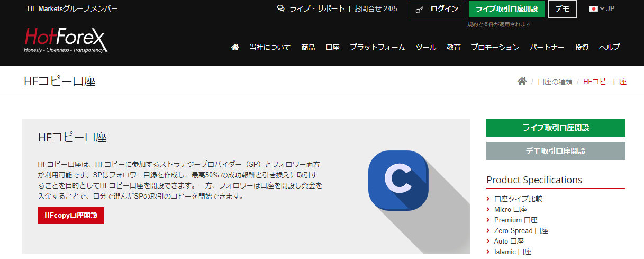Click the live support chat bubble icon
This screenshot has width=644, height=259.
(281, 8)
